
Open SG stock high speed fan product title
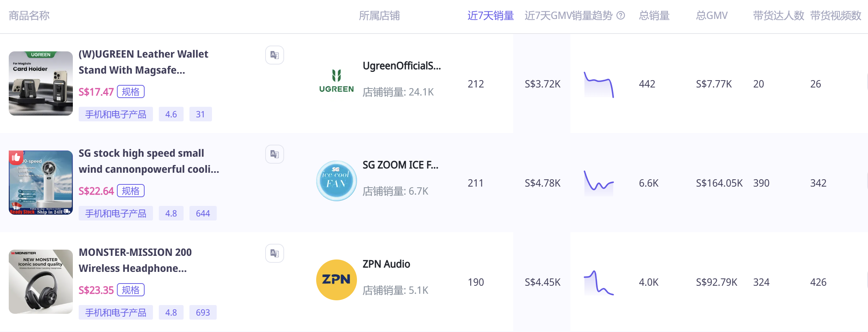pos(149,161)
